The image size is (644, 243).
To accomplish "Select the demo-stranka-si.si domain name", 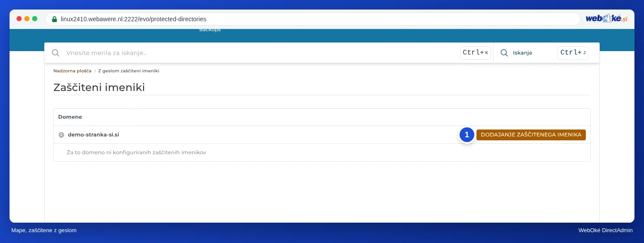I will point(93,135).
